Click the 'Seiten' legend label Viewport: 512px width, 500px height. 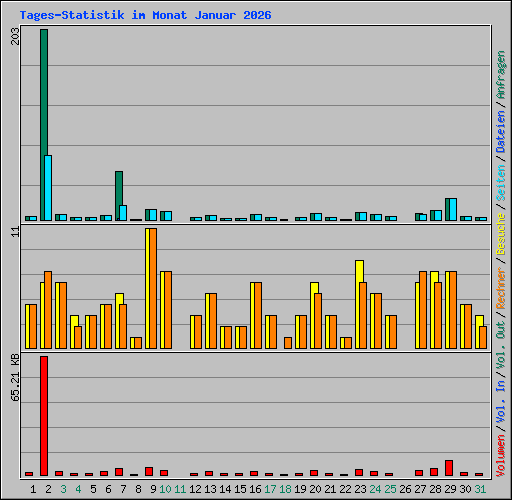pos(501,183)
